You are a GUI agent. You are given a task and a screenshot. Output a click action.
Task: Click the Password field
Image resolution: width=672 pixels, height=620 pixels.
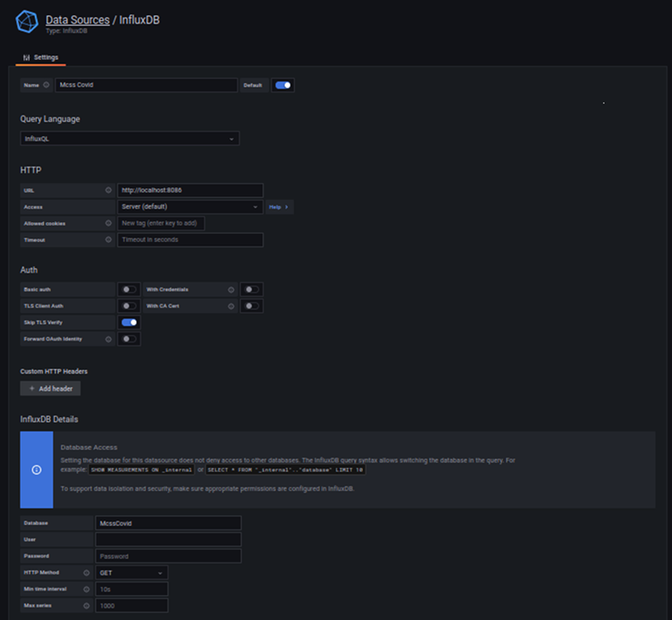[168, 556]
